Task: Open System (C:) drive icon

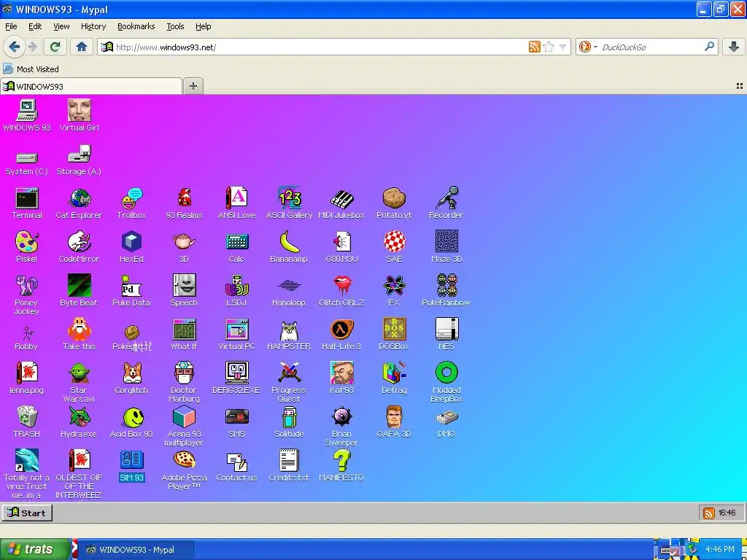Action: click(27, 157)
